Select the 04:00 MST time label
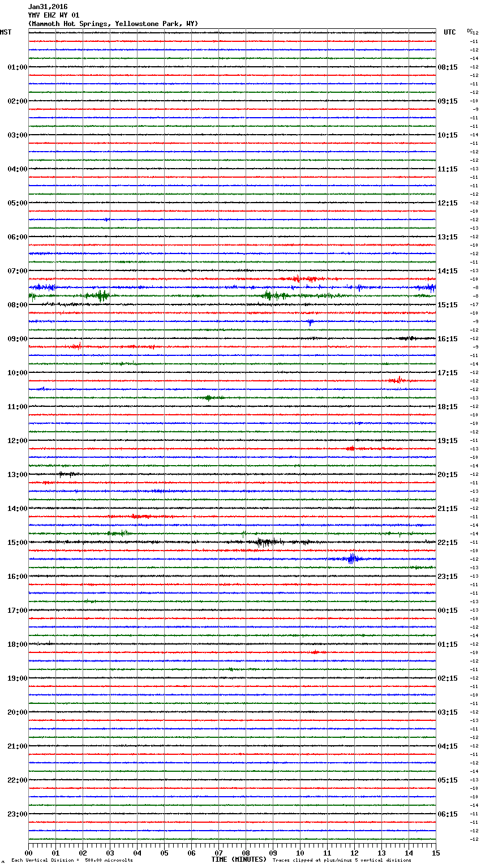 [x=17, y=169]
